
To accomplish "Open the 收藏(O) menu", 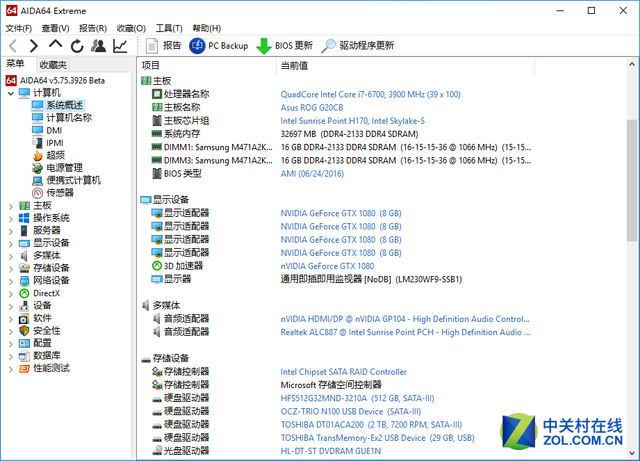I will [x=131, y=28].
